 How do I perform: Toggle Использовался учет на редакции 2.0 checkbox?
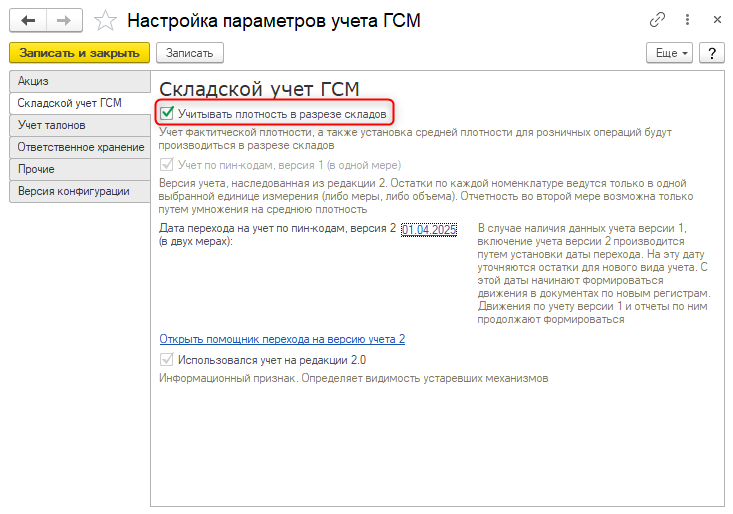pyautogui.click(x=168, y=359)
